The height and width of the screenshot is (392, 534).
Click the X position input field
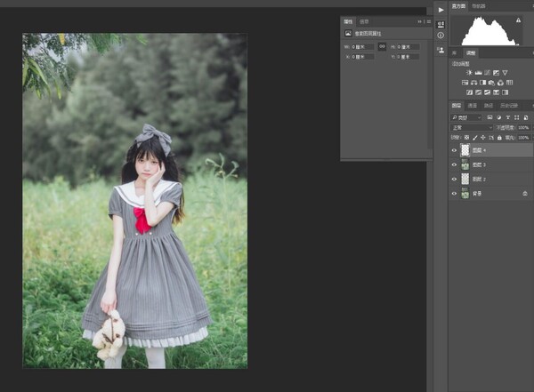(363, 57)
